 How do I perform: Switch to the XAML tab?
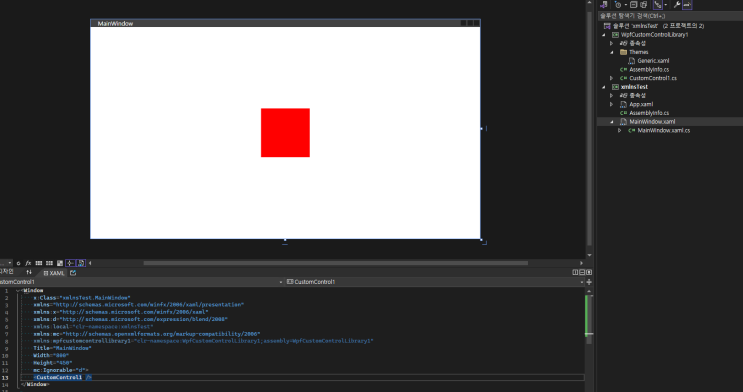(54, 273)
